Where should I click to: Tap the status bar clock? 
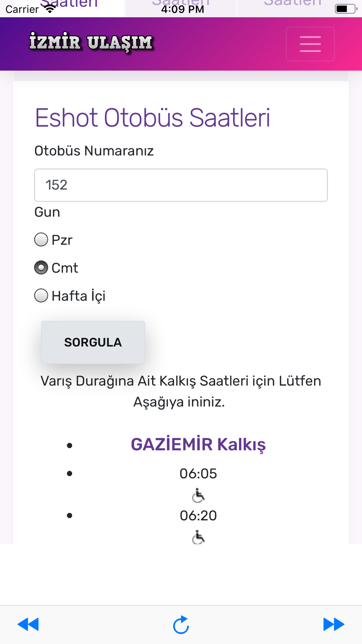[182, 9]
